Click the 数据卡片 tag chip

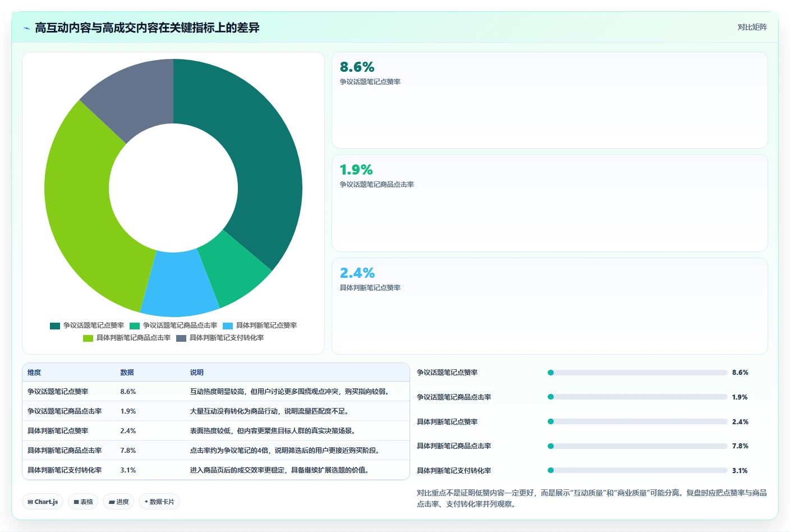(159, 502)
